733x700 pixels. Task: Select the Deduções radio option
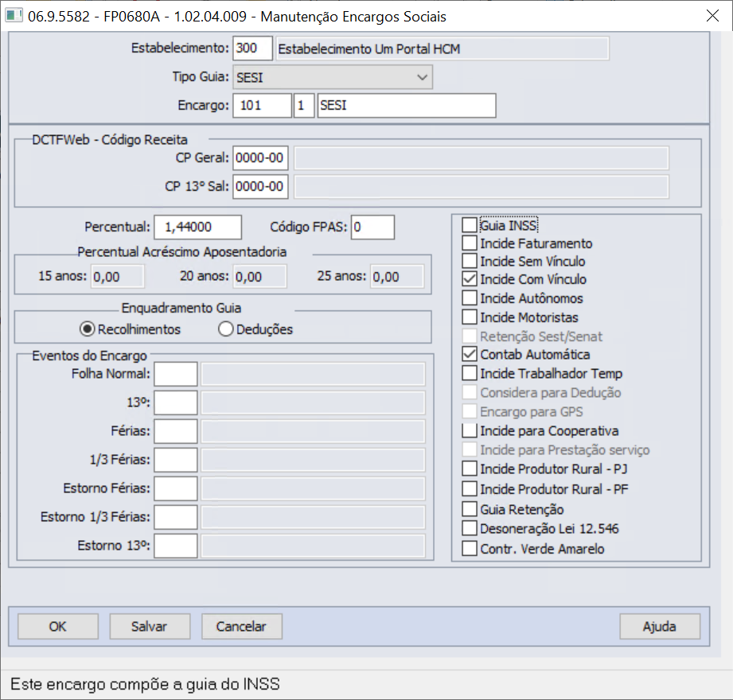tap(225, 329)
